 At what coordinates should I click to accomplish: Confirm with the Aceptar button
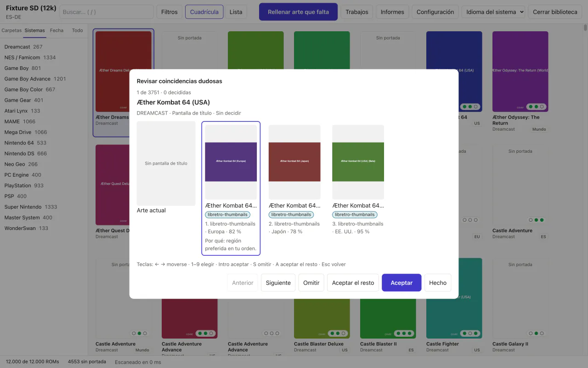tap(401, 283)
